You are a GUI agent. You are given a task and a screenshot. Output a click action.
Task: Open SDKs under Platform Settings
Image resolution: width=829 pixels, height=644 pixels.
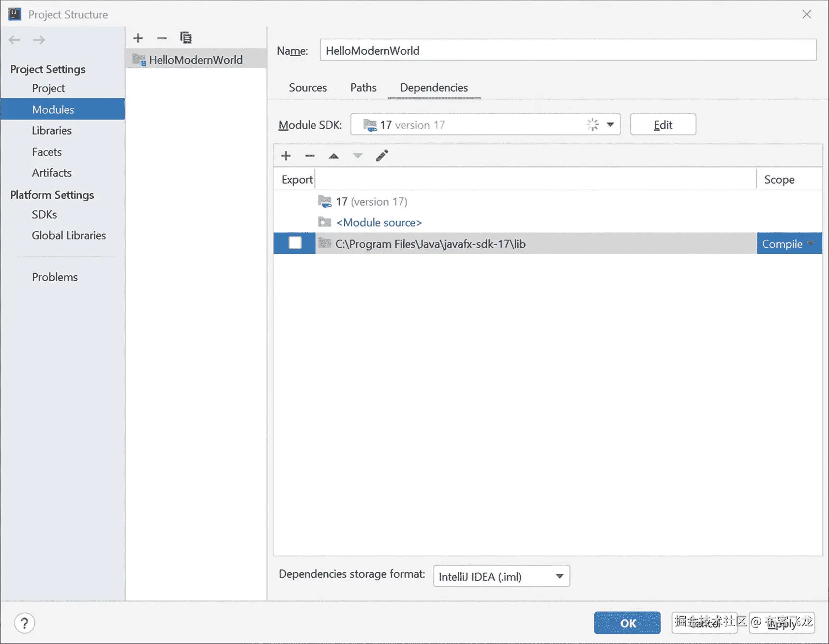45,214
